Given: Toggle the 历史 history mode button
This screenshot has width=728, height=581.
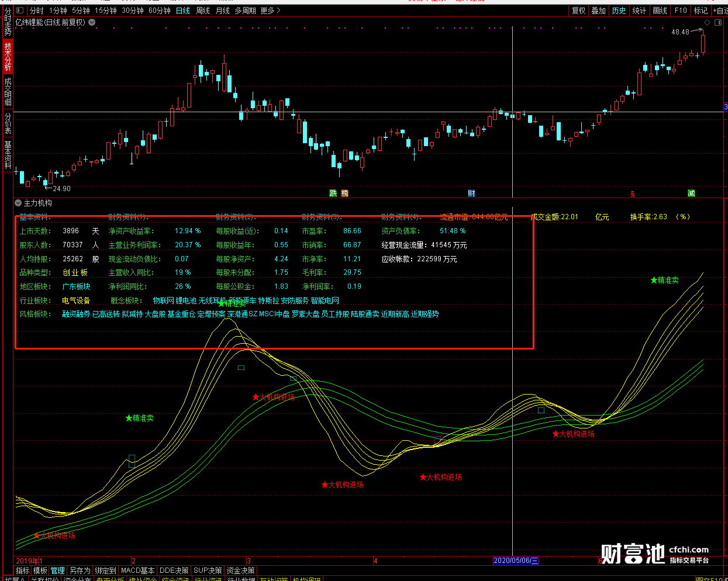Looking at the screenshot, I should pos(619,11).
